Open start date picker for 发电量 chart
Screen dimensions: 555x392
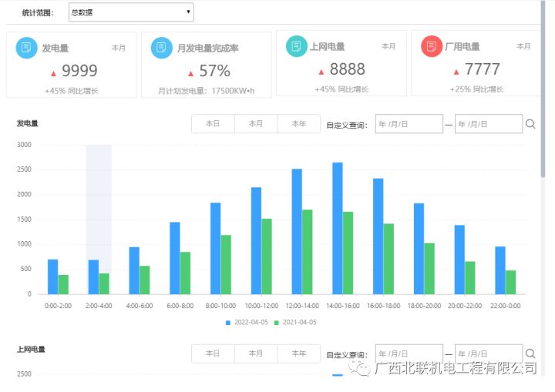[409, 124]
